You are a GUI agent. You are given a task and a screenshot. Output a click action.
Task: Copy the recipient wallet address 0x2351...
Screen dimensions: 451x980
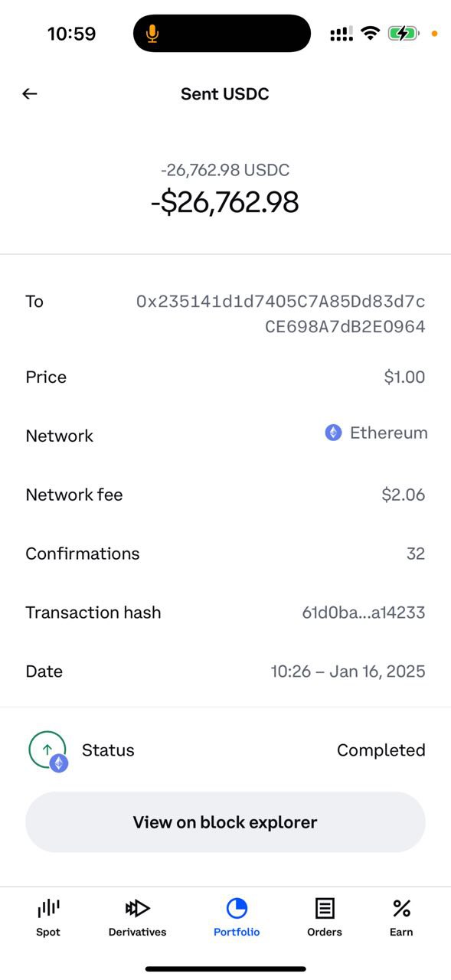pos(280,314)
